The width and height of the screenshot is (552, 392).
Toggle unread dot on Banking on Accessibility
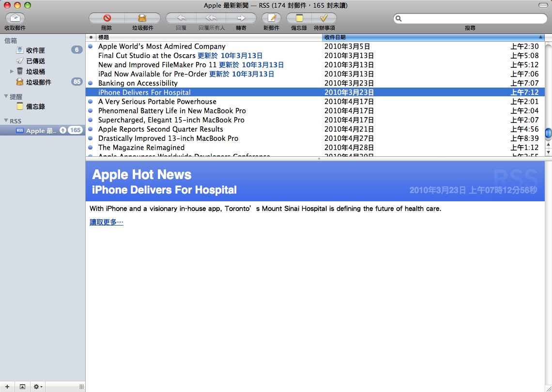[x=90, y=83]
